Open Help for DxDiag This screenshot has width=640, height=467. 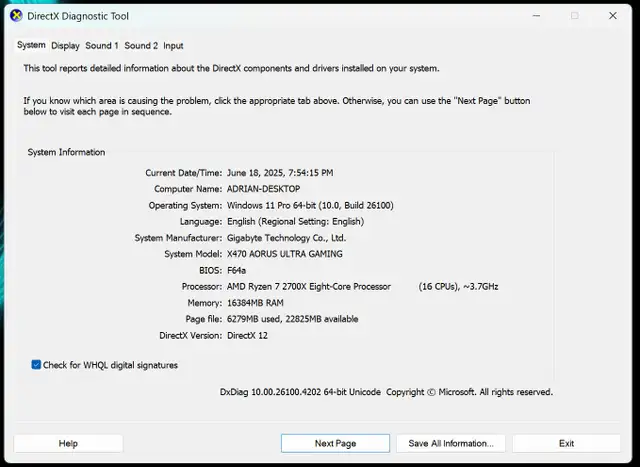click(x=68, y=443)
